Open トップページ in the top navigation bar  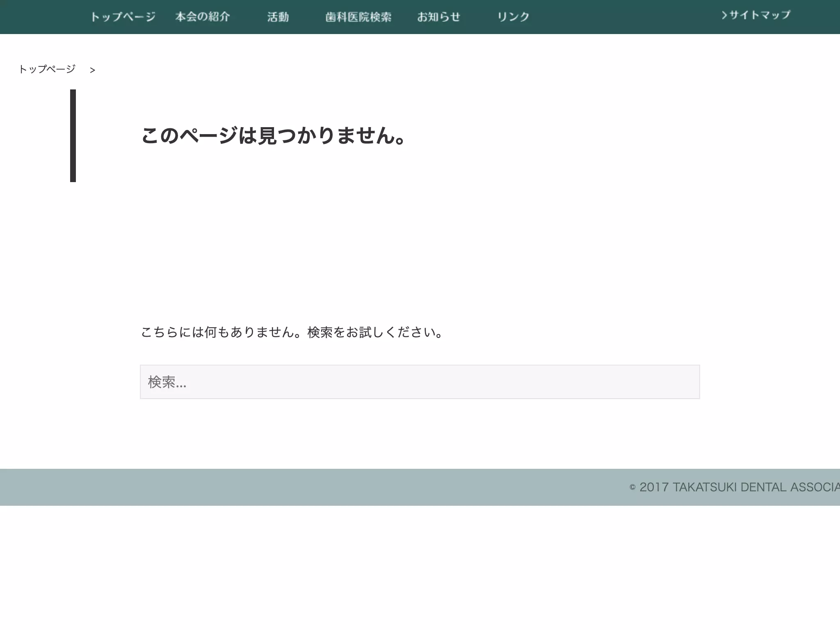point(123,17)
